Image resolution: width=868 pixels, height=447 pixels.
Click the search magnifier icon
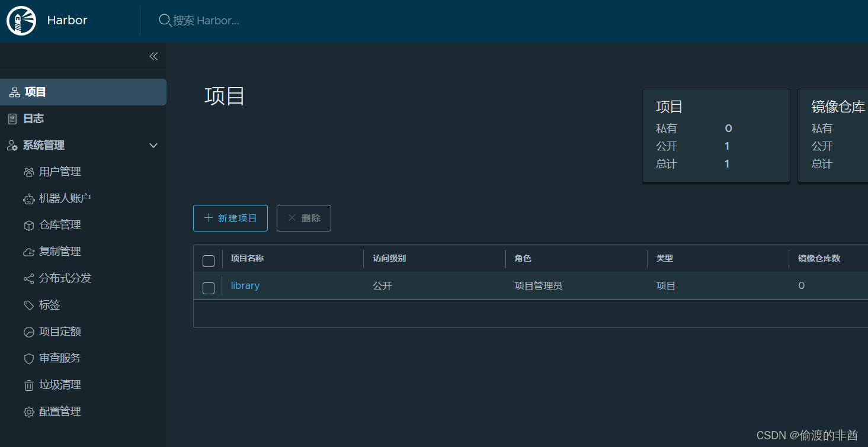point(165,20)
